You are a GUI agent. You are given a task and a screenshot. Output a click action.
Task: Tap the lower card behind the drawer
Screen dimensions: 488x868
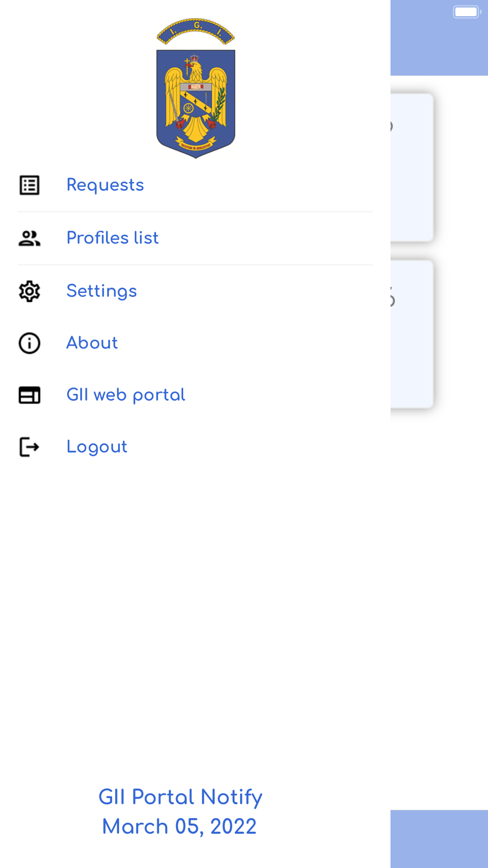pos(412,334)
